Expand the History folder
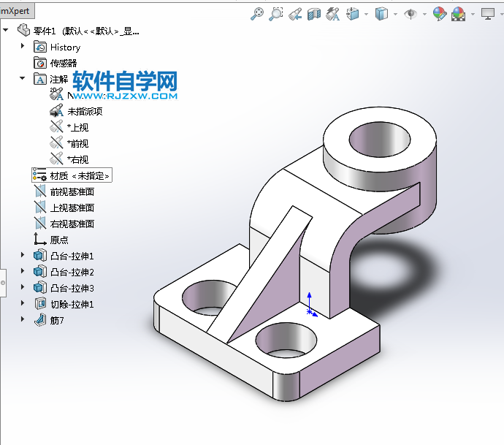 (x=23, y=45)
